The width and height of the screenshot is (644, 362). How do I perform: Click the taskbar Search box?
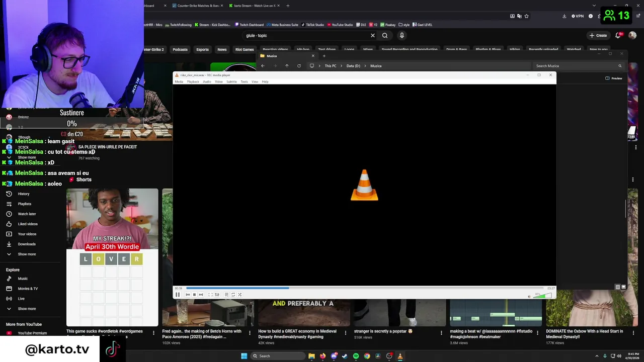click(x=278, y=356)
